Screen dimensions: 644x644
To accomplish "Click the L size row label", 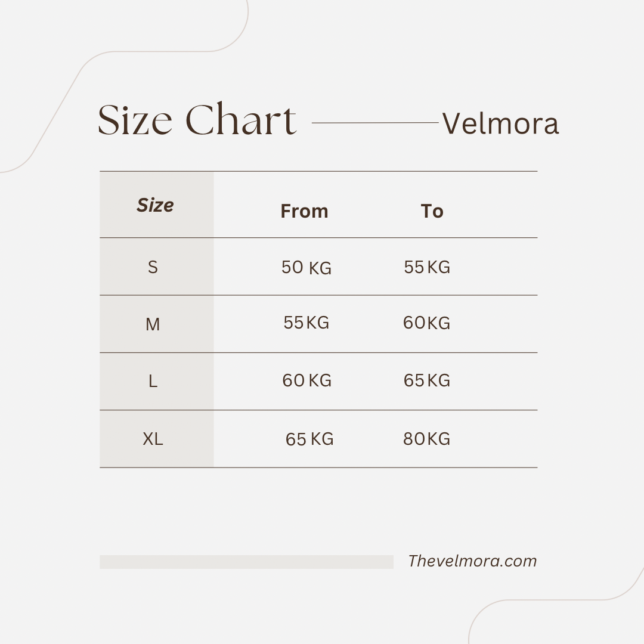I will pyautogui.click(x=153, y=381).
